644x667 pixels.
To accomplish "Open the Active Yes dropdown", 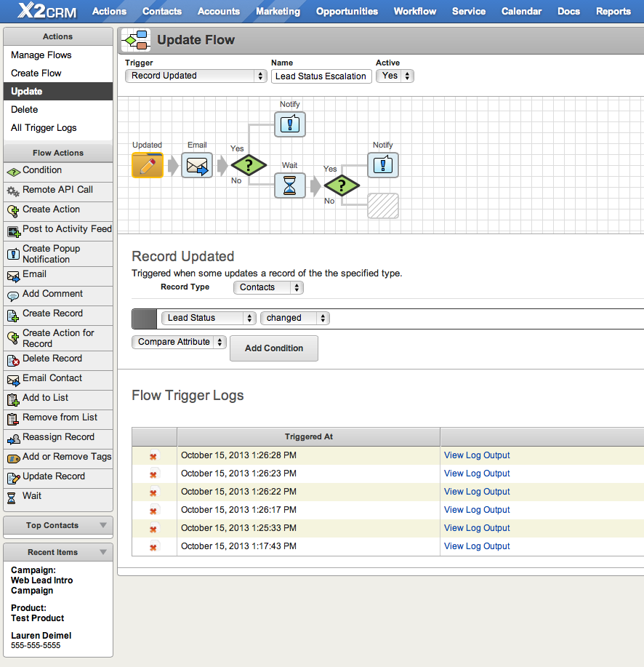I will click(395, 76).
